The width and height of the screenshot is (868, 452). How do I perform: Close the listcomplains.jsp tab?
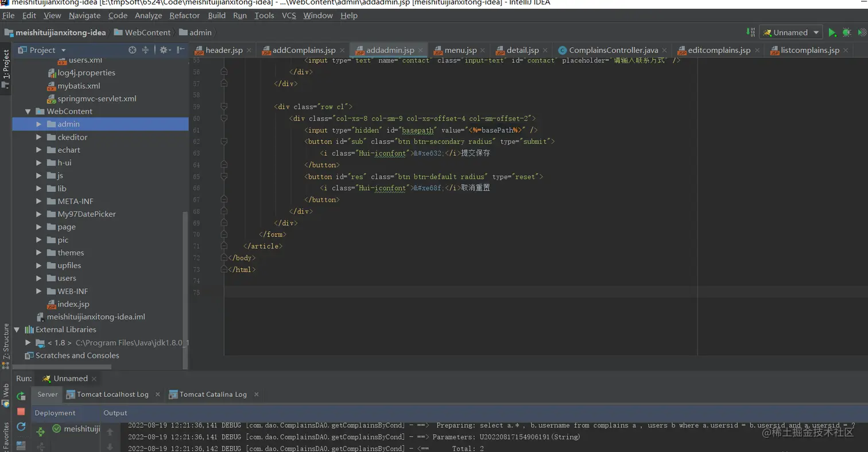846,51
